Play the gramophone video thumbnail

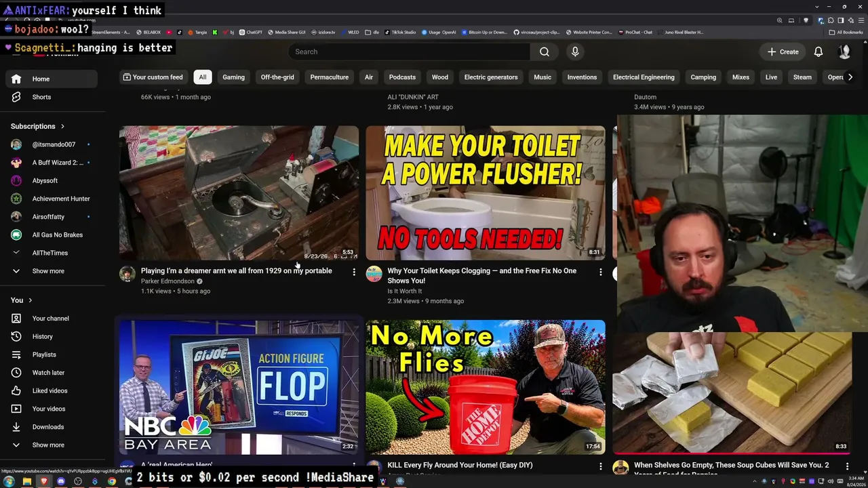[239, 192]
